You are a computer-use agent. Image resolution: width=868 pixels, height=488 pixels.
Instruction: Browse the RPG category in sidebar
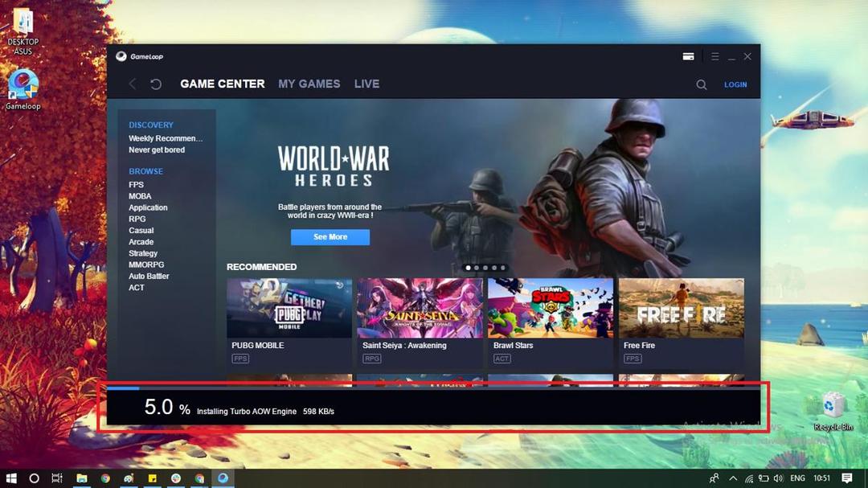tap(137, 219)
